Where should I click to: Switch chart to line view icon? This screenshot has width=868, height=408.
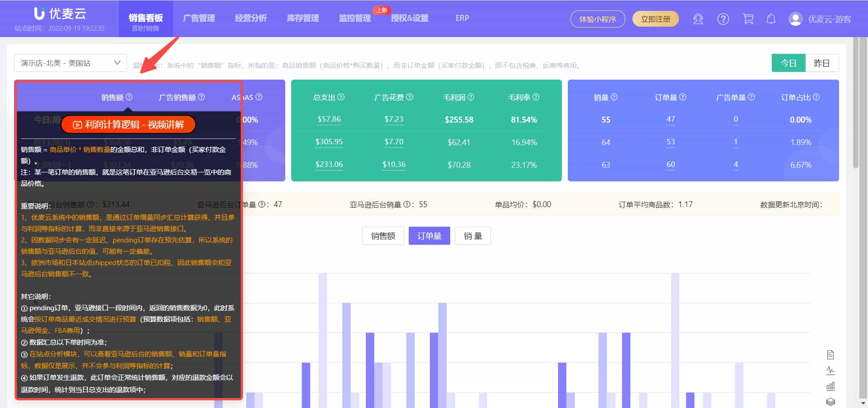(830, 370)
